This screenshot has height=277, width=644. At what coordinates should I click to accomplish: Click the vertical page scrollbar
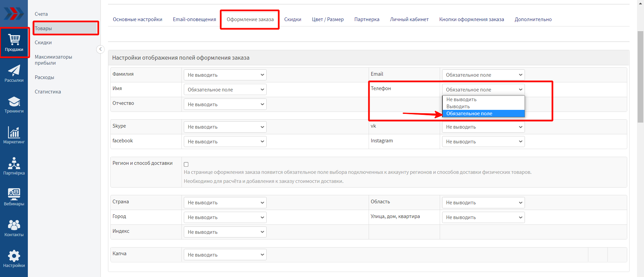pos(640,77)
